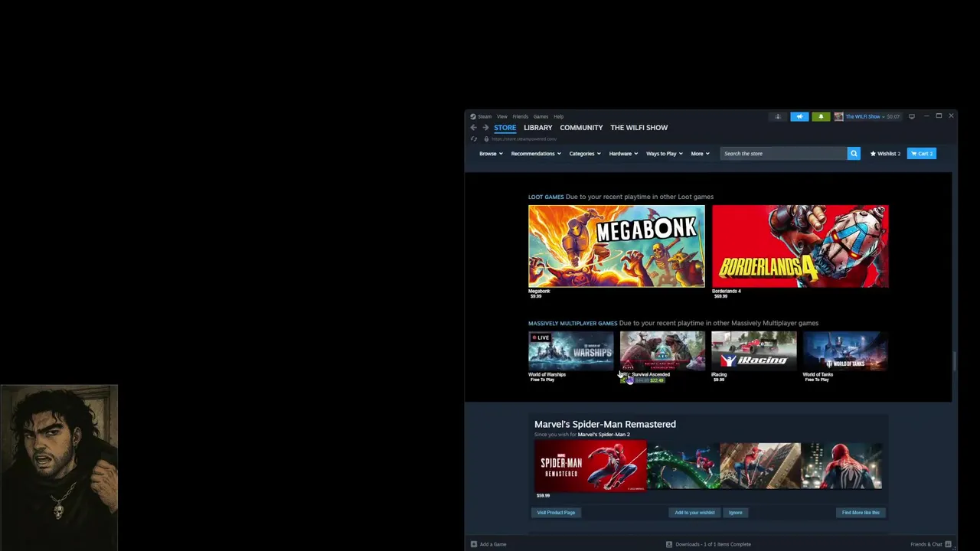Select the STORE tab
980x551 pixels.
(505, 128)
